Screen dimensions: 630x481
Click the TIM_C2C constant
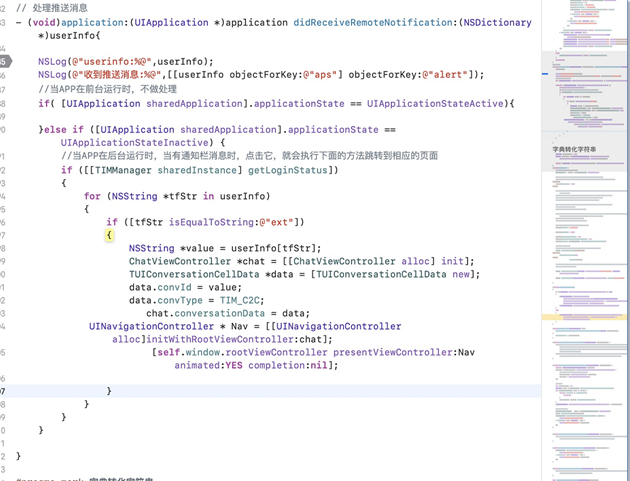pos(239,301)
